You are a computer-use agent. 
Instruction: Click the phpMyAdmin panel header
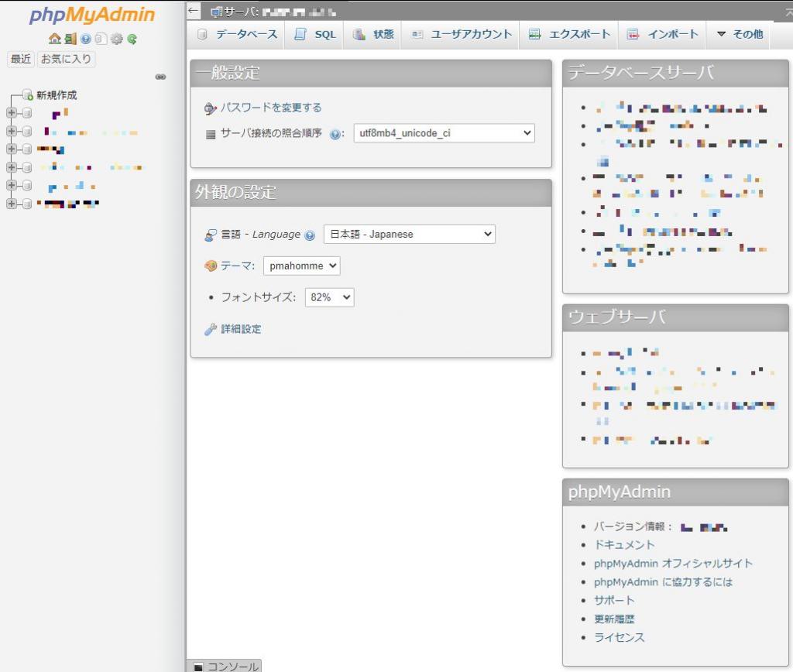(x=675, y=492)
